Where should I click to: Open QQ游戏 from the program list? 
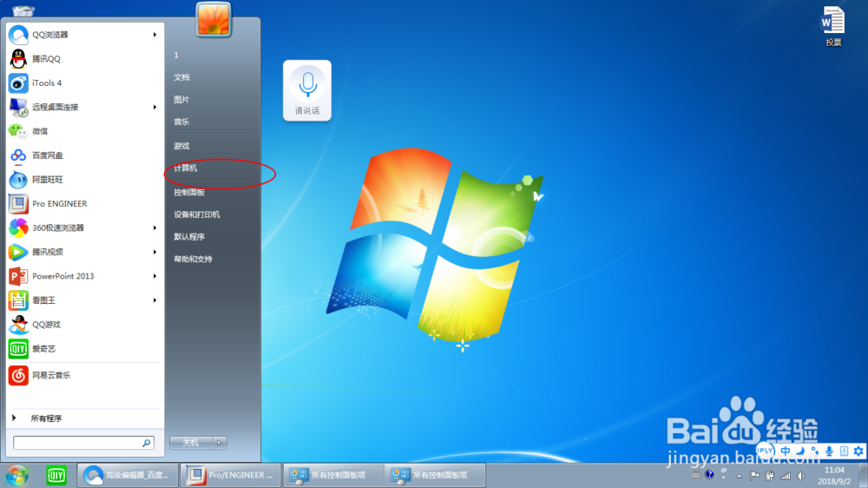pyautogui.click(x=83, y=325)
